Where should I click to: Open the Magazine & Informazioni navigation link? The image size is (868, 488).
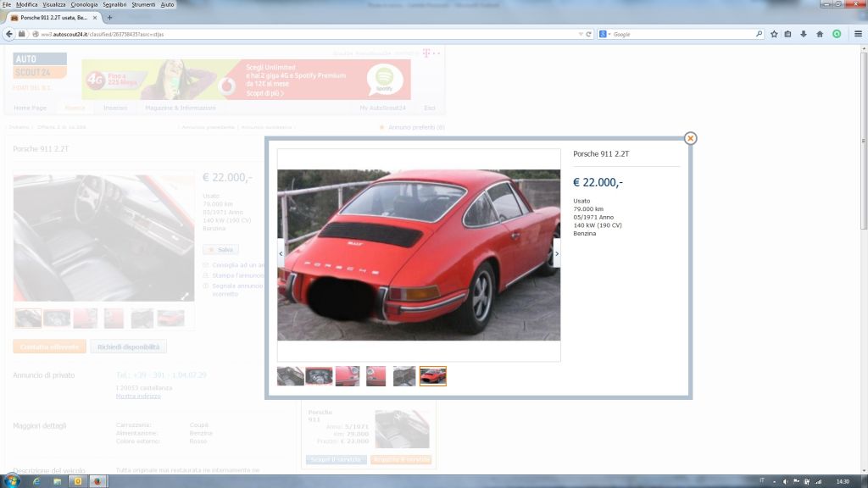[181, 108]
